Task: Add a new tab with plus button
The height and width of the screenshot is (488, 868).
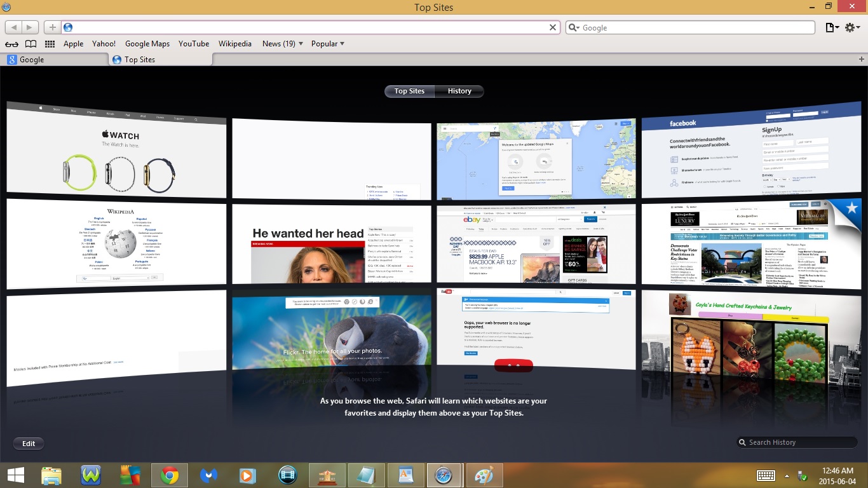Action: [862, 59]
